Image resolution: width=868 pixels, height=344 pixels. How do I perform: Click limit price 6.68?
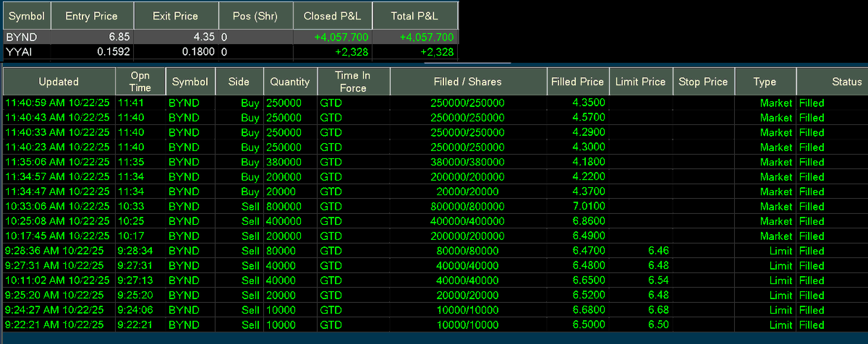(x=658, y=310)
